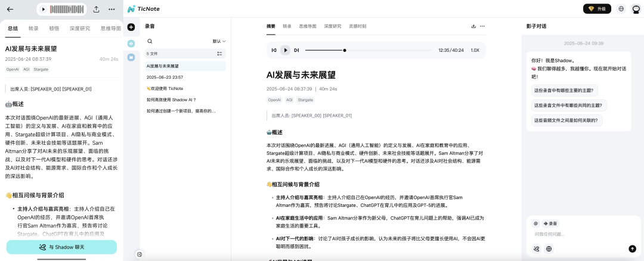
Task: Click the mobile waveform scrubber
Action: click(66, 9)
